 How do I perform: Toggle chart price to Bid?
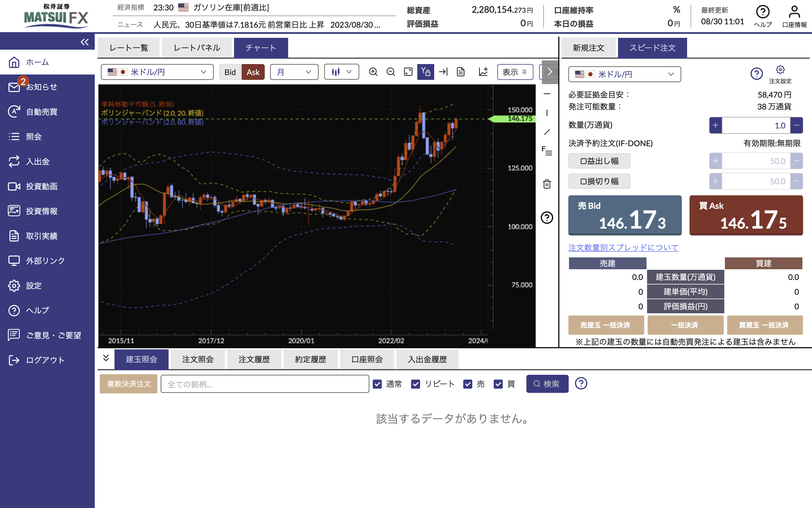click(x=230, y=72)
